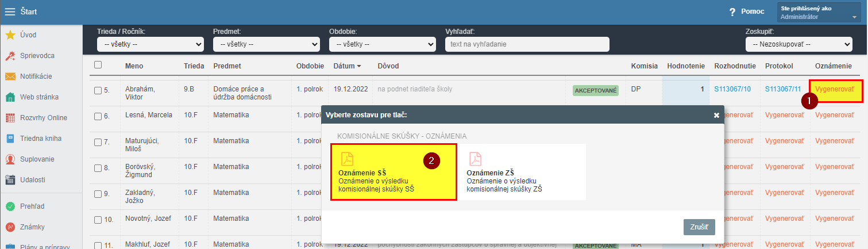
Task: Open the Predmet filter dropdown
Action: [267, 44]
